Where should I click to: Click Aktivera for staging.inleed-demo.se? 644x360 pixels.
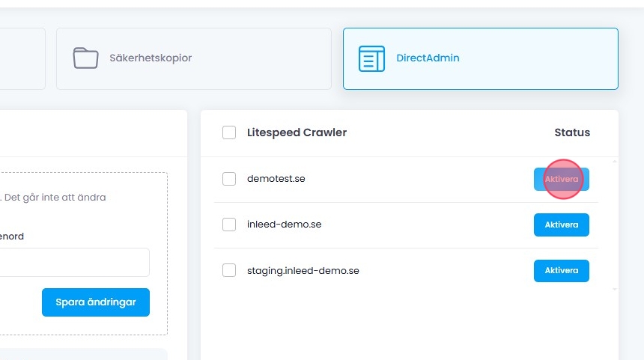point(561,270)
